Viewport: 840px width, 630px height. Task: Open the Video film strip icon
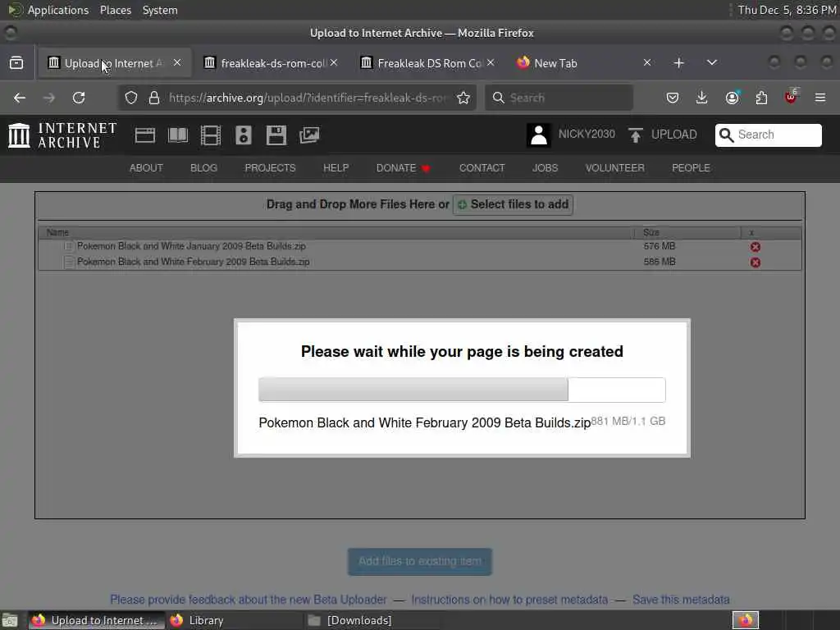[211, 135]
